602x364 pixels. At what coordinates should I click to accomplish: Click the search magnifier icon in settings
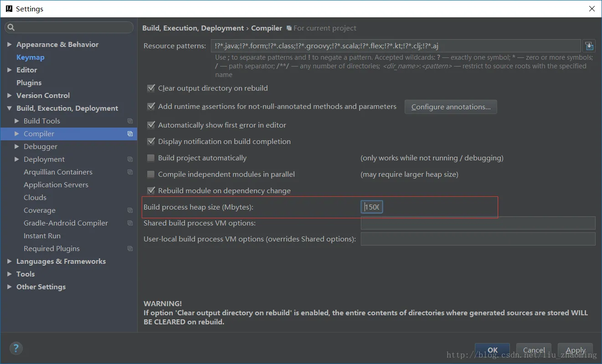[x=11, y=28]
